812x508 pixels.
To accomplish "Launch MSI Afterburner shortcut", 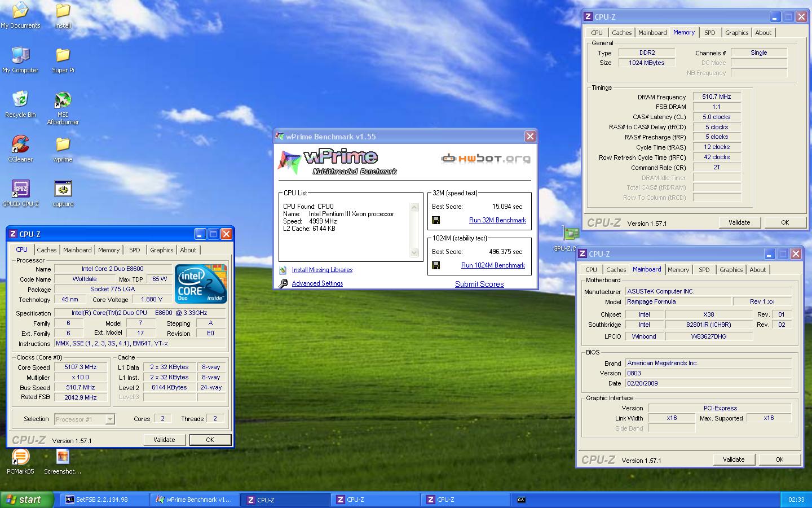I will pos(63,108).
